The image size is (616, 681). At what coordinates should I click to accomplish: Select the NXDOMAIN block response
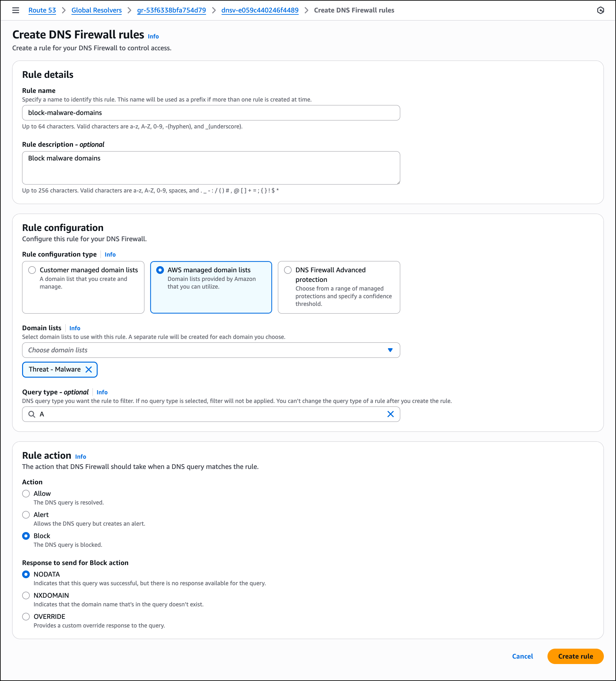26,595
